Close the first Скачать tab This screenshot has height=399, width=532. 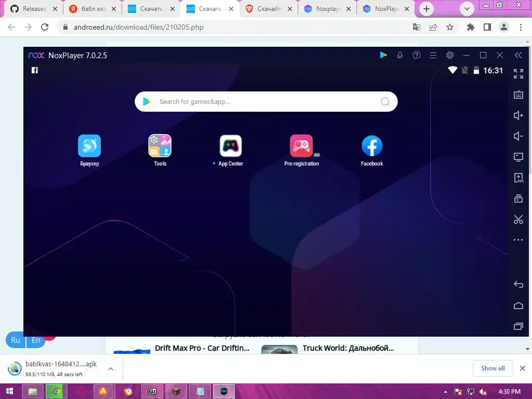172,9
